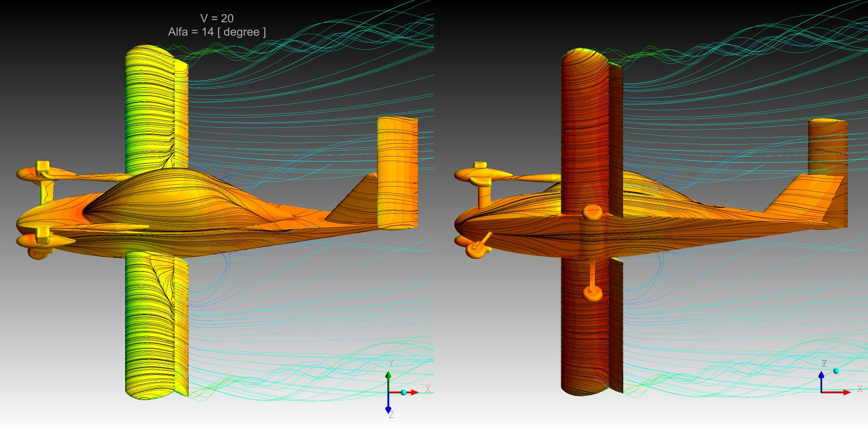
Task: Click the red X axis arrow in right triad
Action: pyautogui.click(x=845, y=392)
